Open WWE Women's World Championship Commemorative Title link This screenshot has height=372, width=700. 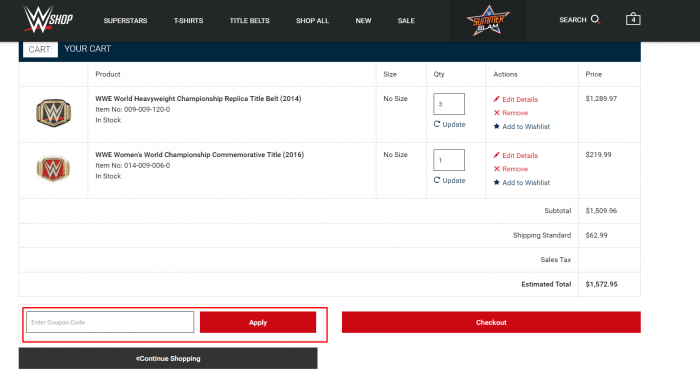coord(200,155)
